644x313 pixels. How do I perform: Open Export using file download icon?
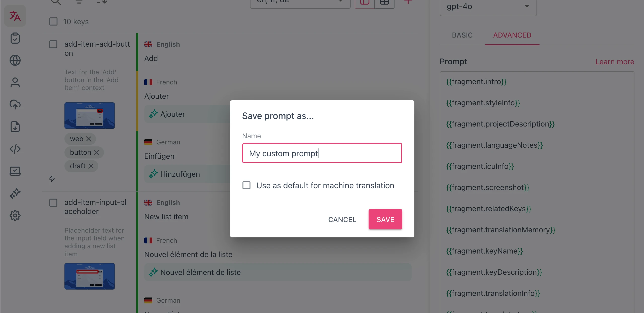(x=15, y=127)
